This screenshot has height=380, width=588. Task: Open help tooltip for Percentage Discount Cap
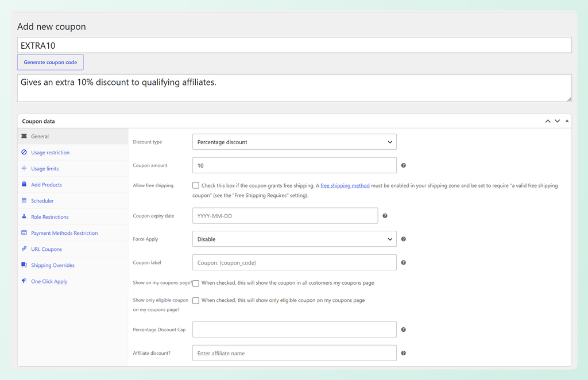[x=404, y=330]
